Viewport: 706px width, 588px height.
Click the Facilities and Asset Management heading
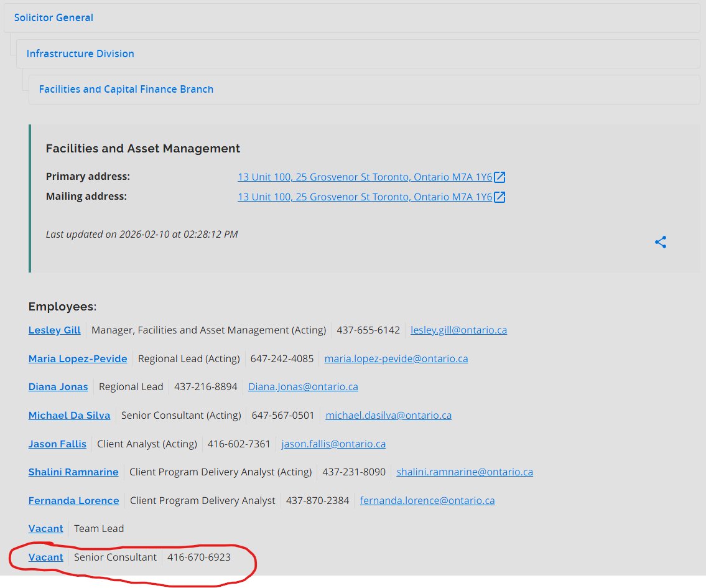point(142,149)
